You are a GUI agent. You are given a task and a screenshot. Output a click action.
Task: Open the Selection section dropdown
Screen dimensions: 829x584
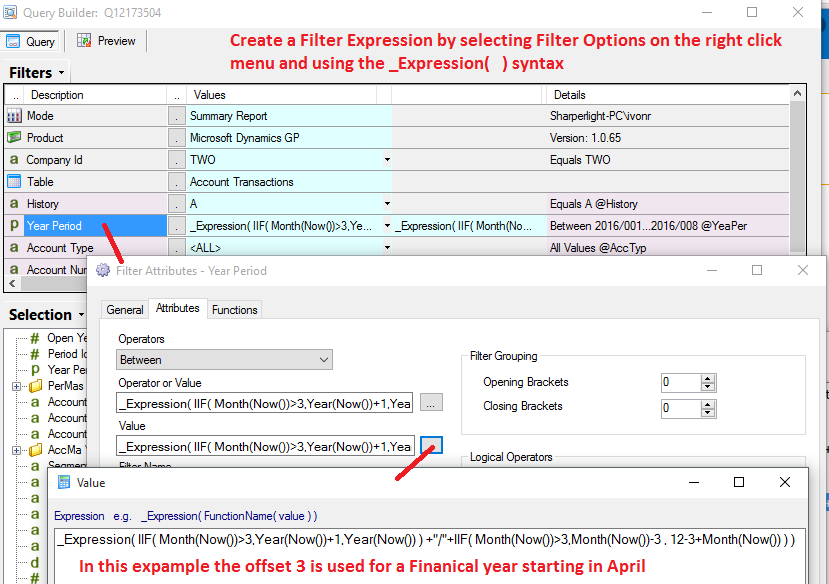click(81, 314)
